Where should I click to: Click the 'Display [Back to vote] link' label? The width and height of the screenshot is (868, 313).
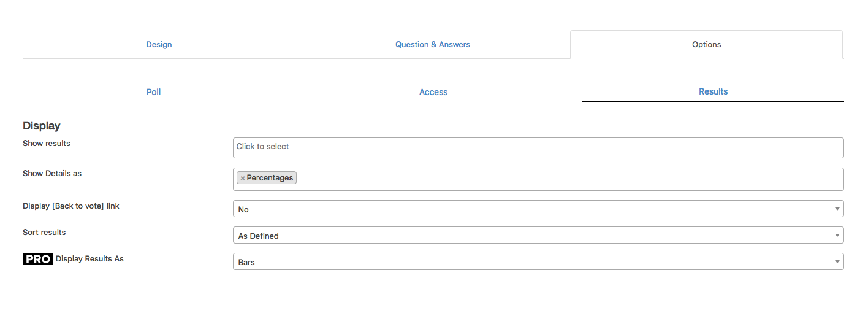[71, 206]
